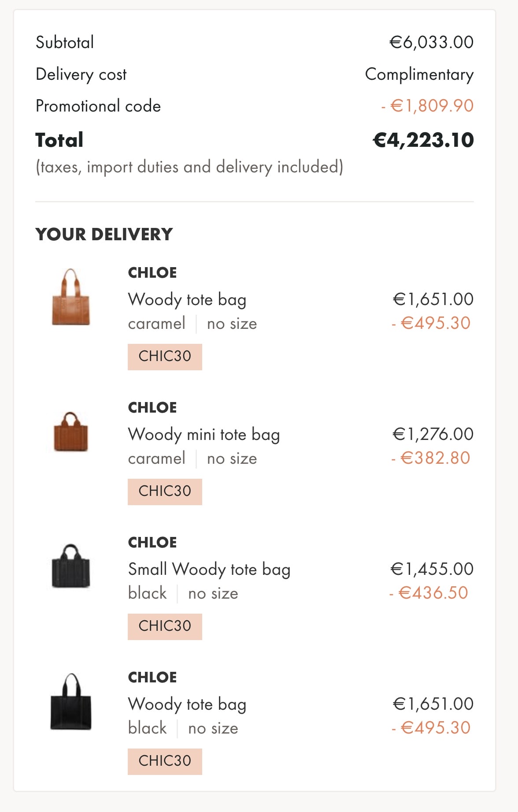This screenshot has width=518, height=812.
Task: Select the €436.50 discount on Small Woody tote
Action: tap(429, 593)
